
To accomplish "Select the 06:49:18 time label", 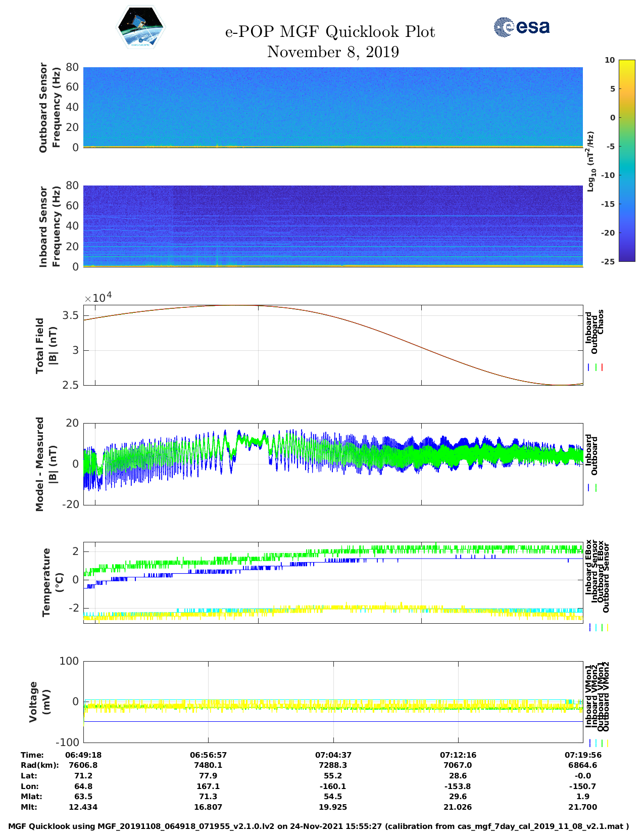I will 83,755.
